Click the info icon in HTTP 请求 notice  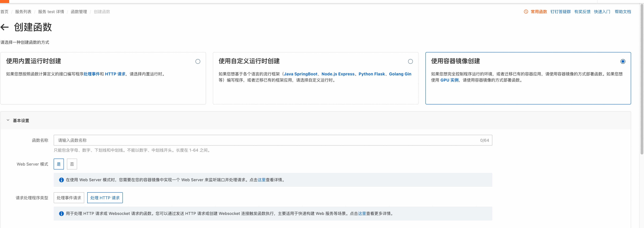click(x=61, y=214)
